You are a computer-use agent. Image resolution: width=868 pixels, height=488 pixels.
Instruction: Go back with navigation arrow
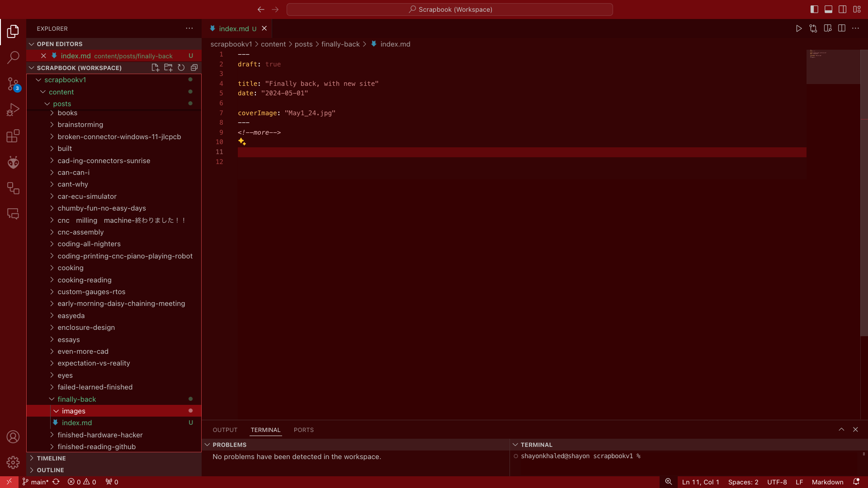click(x=261, y=9)
